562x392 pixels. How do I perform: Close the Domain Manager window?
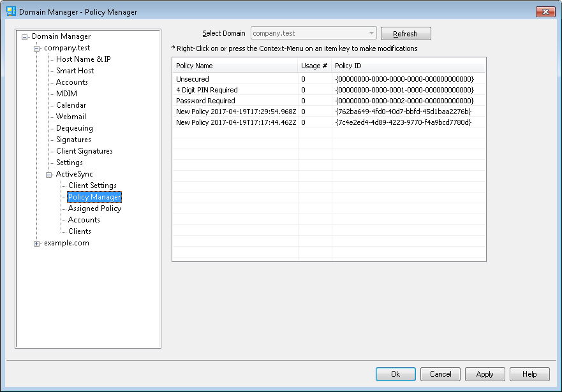[544, 11]
